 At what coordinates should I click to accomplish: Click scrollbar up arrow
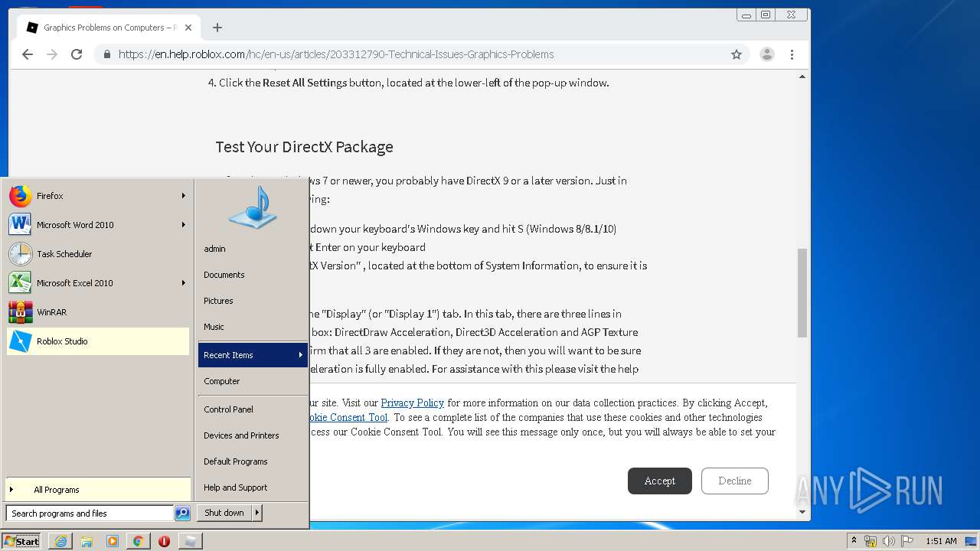pyautogui.click(x=802, y=77)
